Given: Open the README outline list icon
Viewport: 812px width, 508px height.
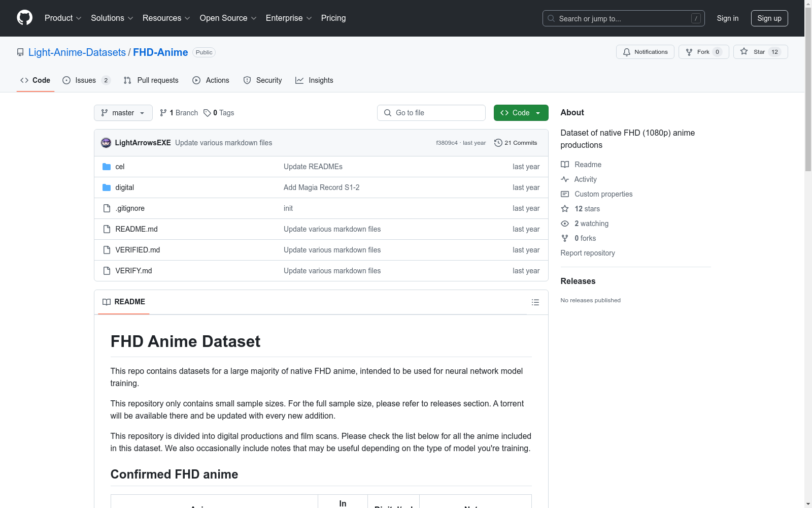Looking at the screenshot, I should 535,302.
